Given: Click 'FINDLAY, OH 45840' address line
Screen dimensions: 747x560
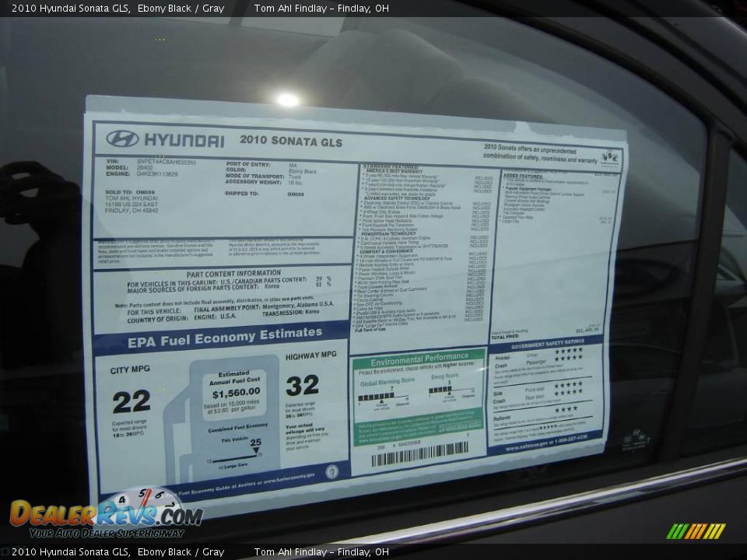Looking at the screenshot, I should (x=132, y=211).
